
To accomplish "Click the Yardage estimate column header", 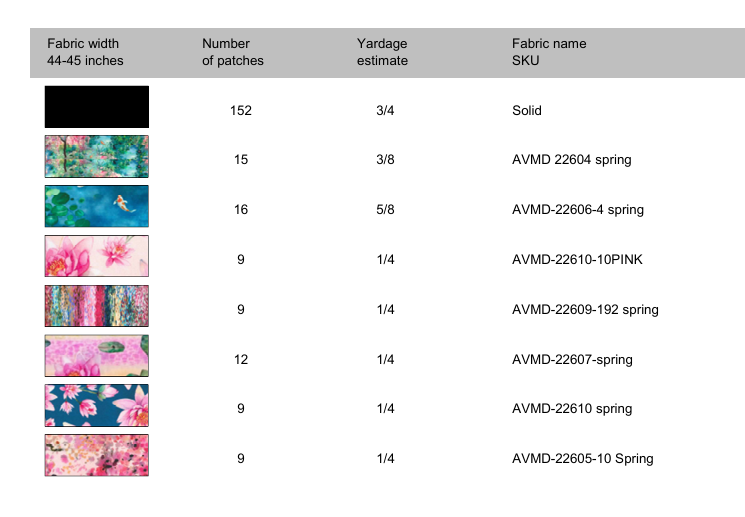I will click(x=382, y=52).
